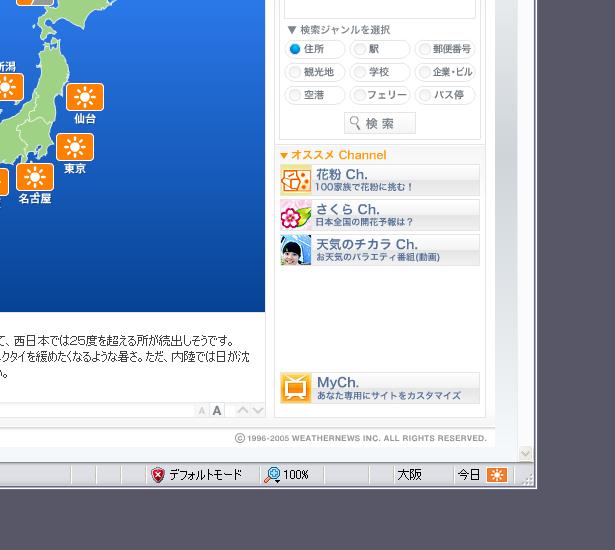Screen dimensions: 615x550
Task: Click the large font size A icon
Action: [x=217, y=411]
